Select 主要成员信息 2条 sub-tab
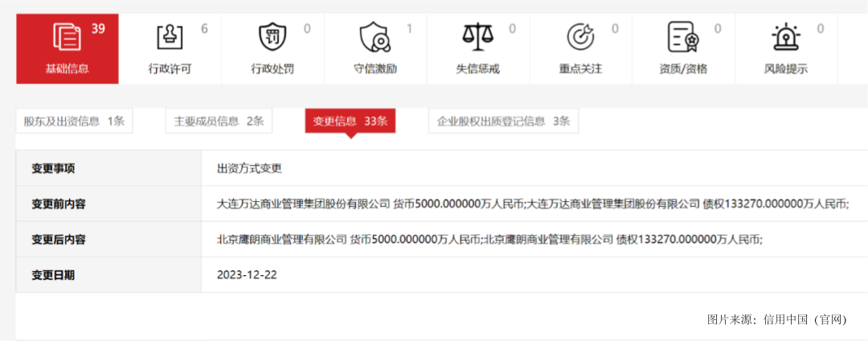Image resolution: width=868 pixels, height=341 pixels. tap(219, 121)
